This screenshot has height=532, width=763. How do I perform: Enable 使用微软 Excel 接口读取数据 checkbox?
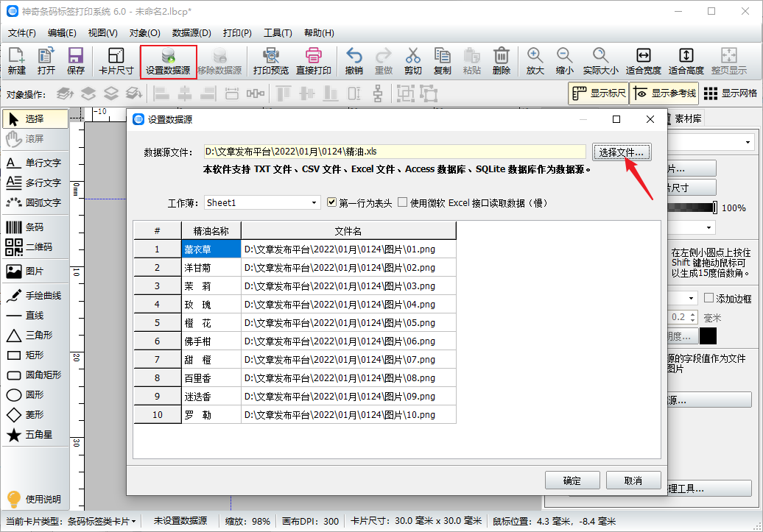point(402,202)
